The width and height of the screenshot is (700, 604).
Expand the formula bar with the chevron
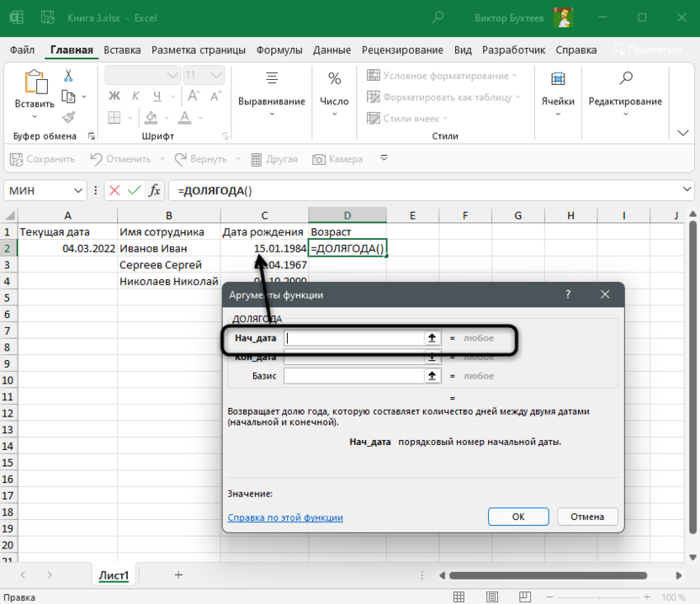click(x=687, y=191)
